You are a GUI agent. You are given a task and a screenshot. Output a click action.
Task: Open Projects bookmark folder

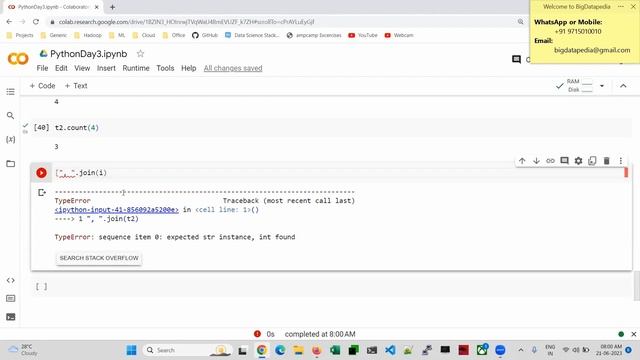[x=20, y=36]
